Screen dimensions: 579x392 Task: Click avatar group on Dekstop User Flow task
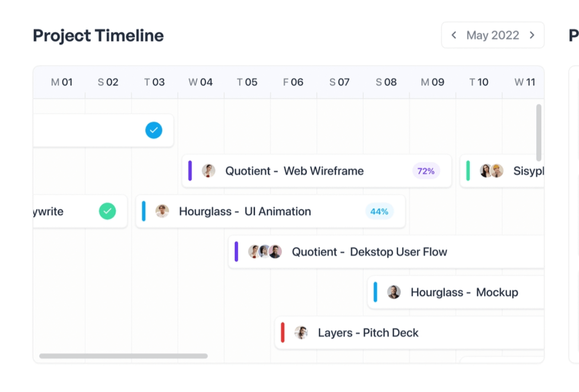tap(265, 252)
